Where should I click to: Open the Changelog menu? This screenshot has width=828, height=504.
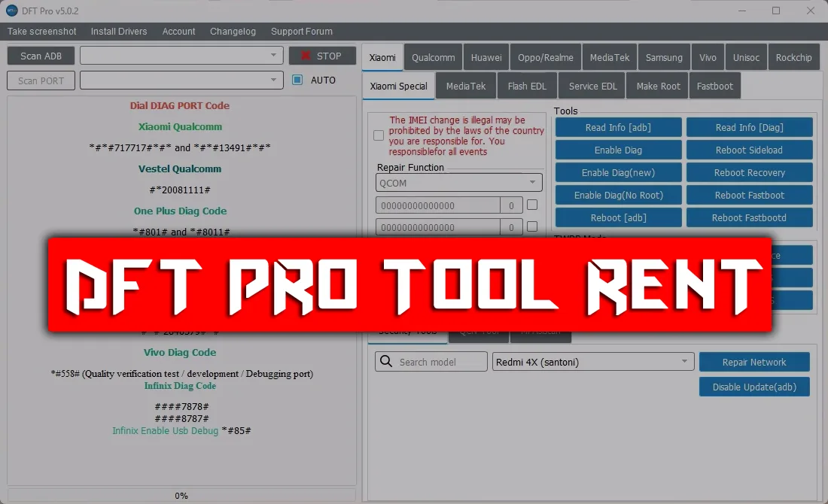click(x=233, y=32)
